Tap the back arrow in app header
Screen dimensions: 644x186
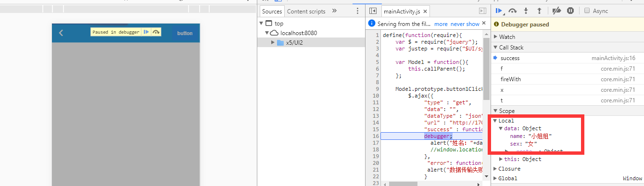[x=61, y=33]
